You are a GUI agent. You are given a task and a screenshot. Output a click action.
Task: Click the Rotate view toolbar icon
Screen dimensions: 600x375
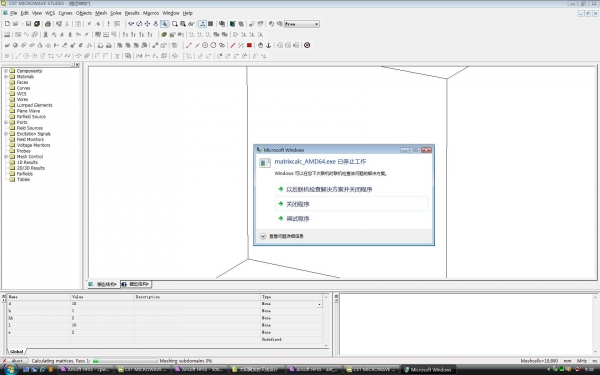click(139, 24)
